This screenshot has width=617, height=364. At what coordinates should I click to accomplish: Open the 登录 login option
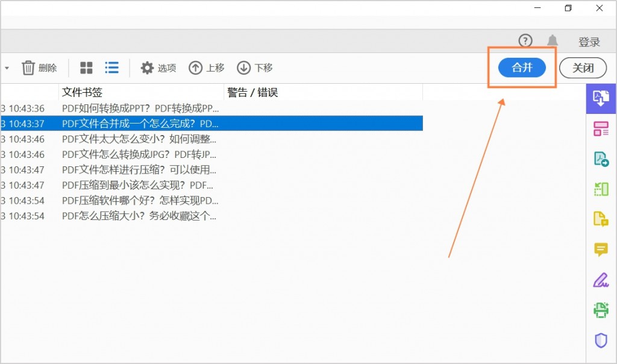pos(589,42)
